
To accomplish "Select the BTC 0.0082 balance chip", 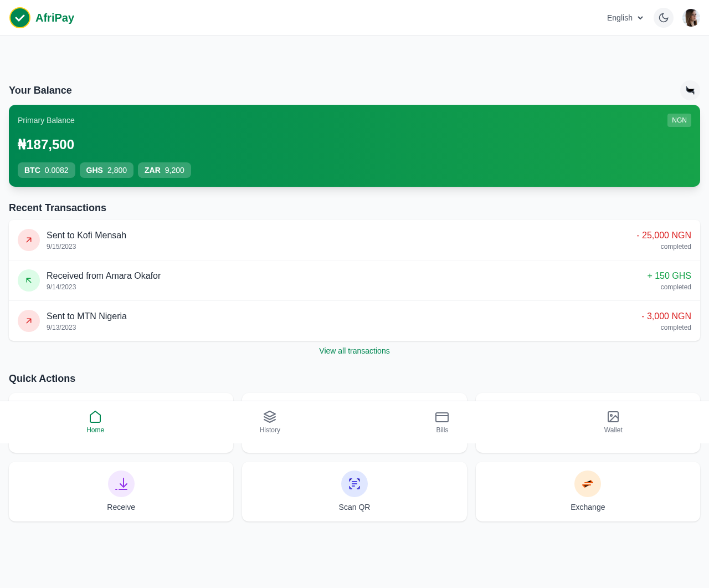I will pyautogui.click(x=46, y=170).
